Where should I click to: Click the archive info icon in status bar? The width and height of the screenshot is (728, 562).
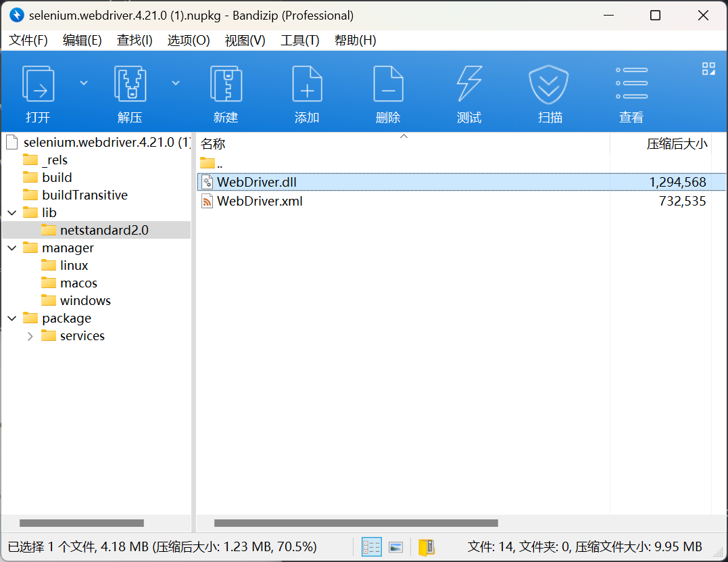[x=427, y=547]
